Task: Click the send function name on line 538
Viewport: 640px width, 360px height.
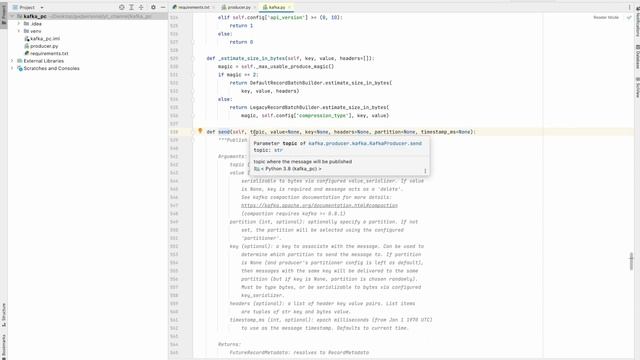Action: pos(224,132)
